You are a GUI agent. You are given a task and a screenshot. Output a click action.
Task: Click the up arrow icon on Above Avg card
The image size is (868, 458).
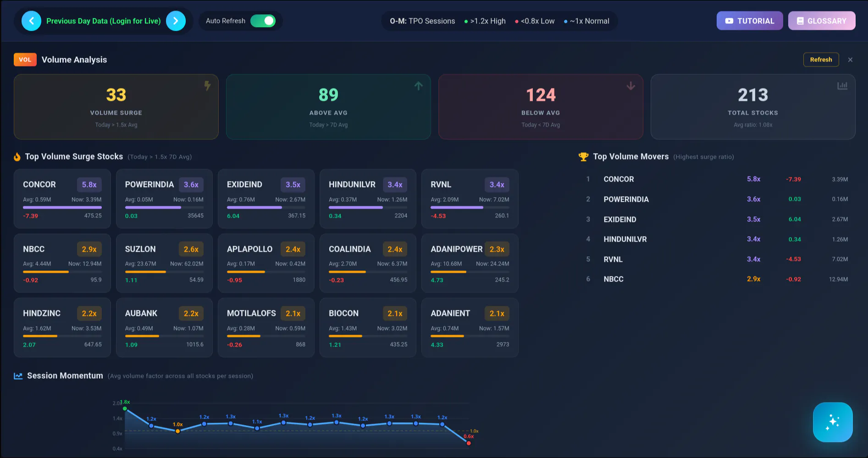[419, 86]
